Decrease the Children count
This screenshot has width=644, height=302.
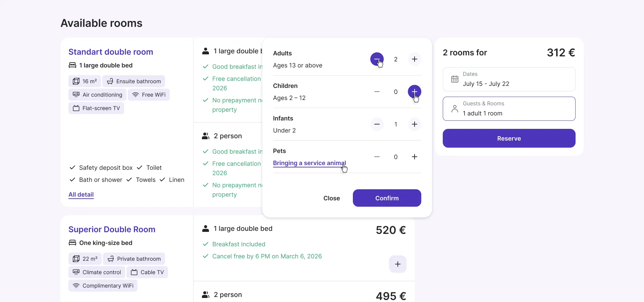coord(377,92)
